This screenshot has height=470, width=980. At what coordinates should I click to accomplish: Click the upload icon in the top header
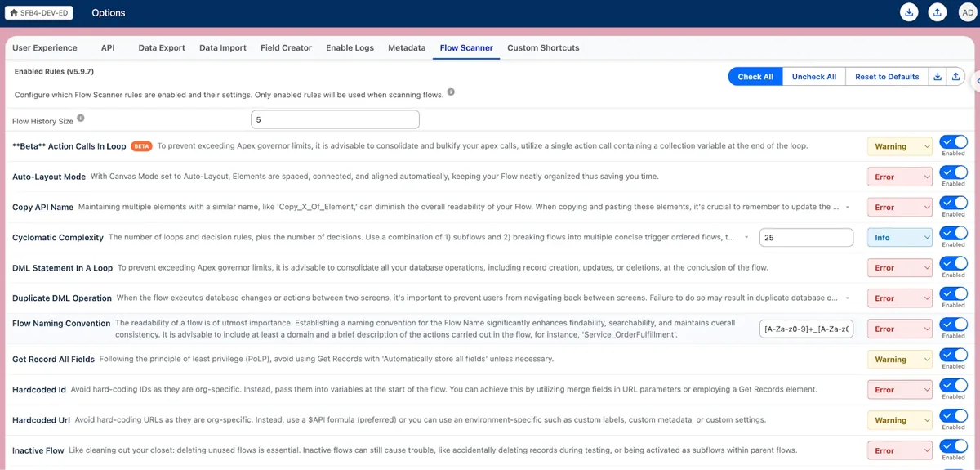tap(938, 12)
